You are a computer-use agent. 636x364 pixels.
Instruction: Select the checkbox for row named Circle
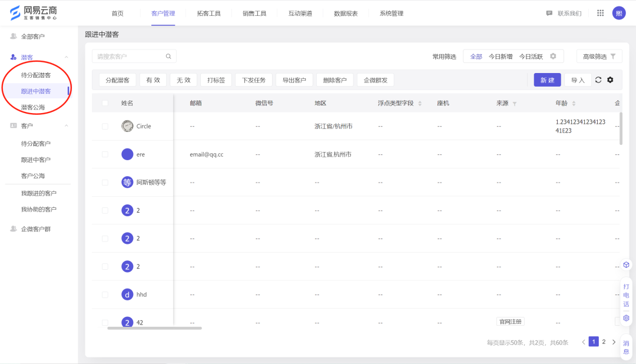point(105,125)
